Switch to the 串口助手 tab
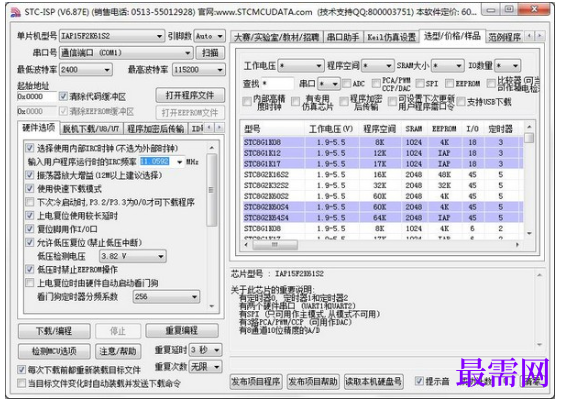 click(343, 37)
